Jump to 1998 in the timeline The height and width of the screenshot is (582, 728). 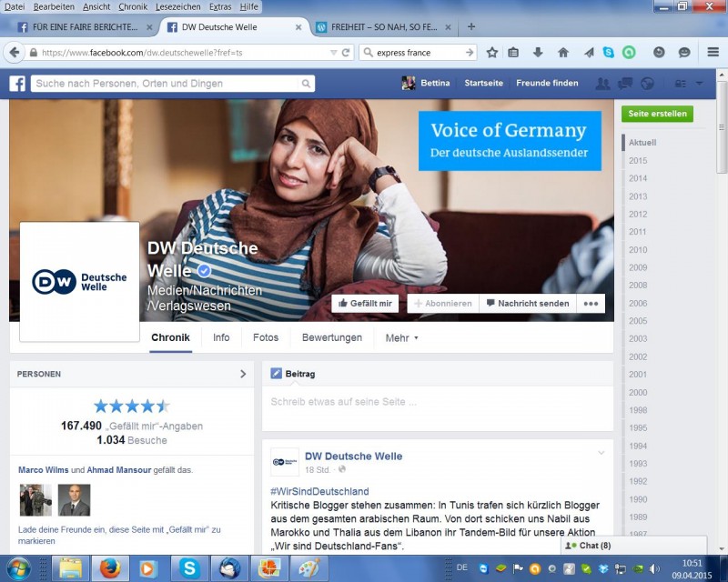tap(638, 410)
